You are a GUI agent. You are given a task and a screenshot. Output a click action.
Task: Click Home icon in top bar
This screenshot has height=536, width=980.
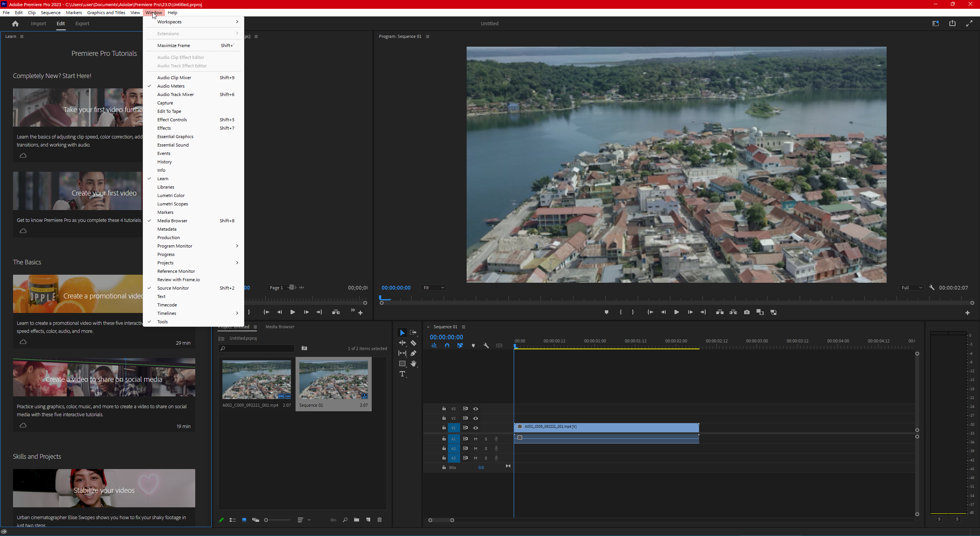point(15,24)
